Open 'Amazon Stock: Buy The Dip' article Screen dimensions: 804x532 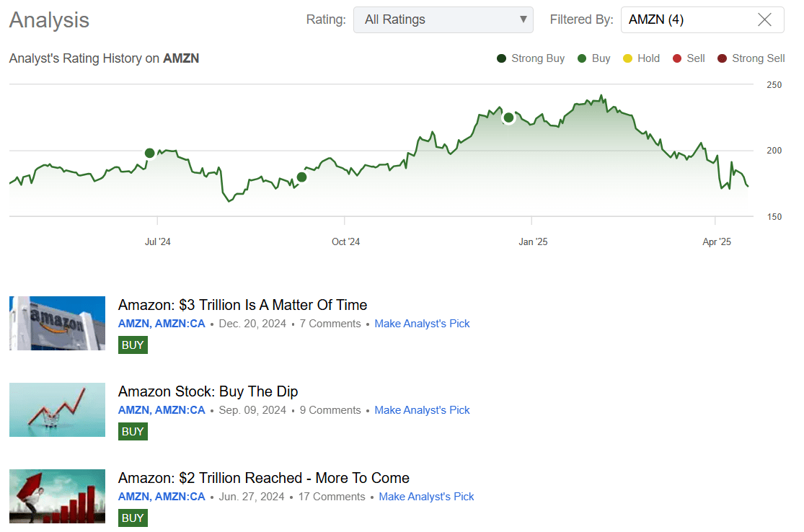[x=208, y=391]
